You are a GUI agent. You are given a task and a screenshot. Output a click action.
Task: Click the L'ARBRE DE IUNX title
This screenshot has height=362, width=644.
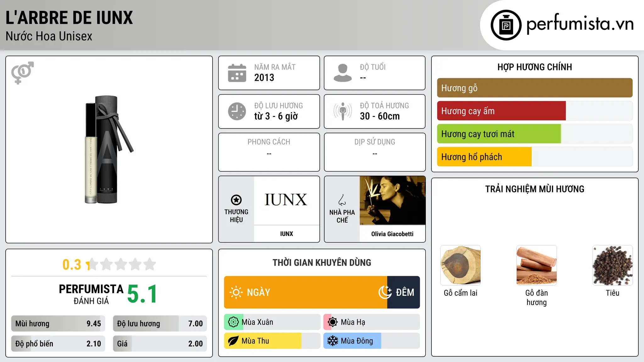point(69,18)
